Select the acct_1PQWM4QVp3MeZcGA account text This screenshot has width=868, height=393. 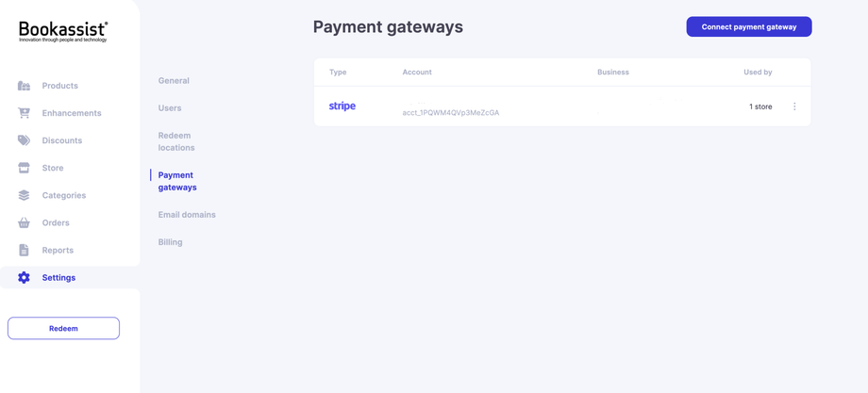(x=451, y=113)
